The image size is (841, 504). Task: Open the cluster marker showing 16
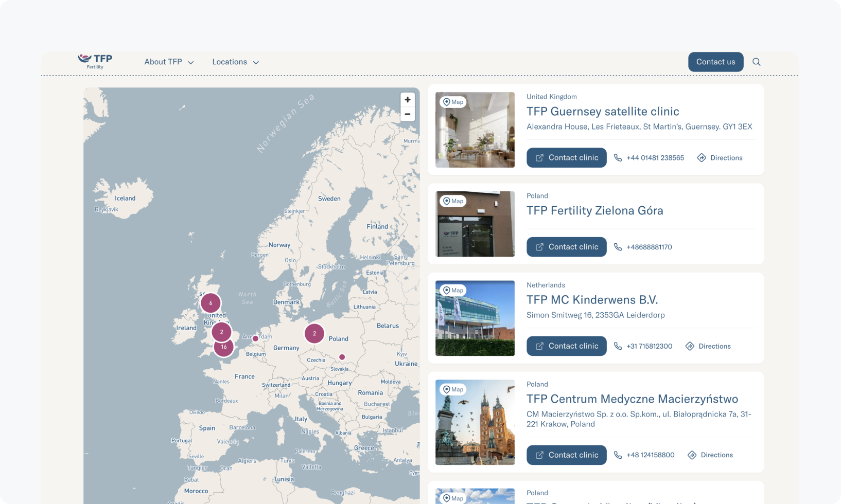click(x=224, y=347)
